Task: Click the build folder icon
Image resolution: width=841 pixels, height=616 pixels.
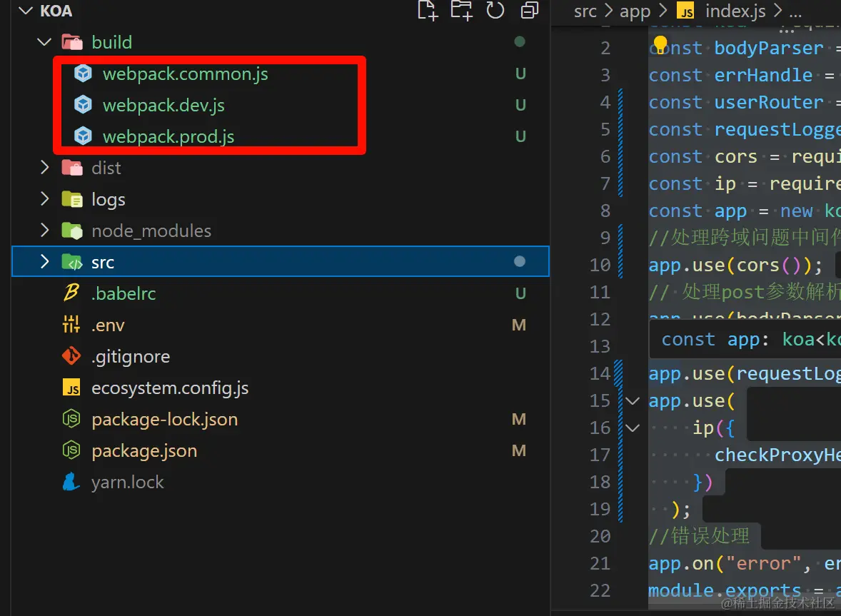Action: click(72, 42)
